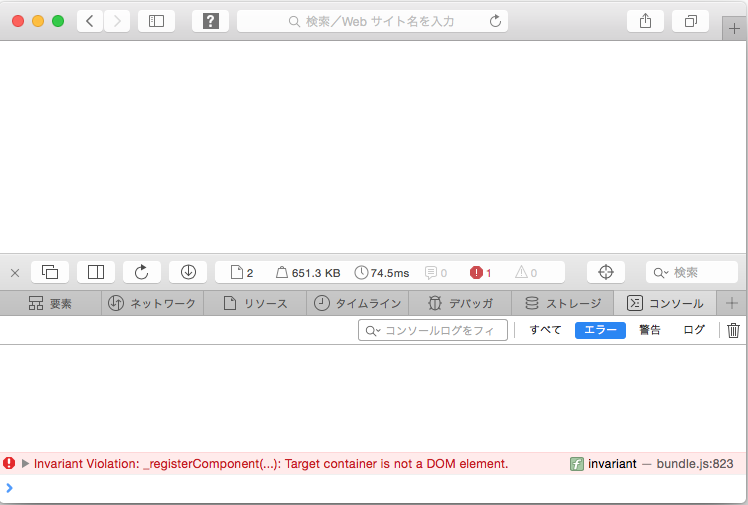Open the ストレージ tab
The width and height of the screenshot is (748, 505).
(562, 303)
